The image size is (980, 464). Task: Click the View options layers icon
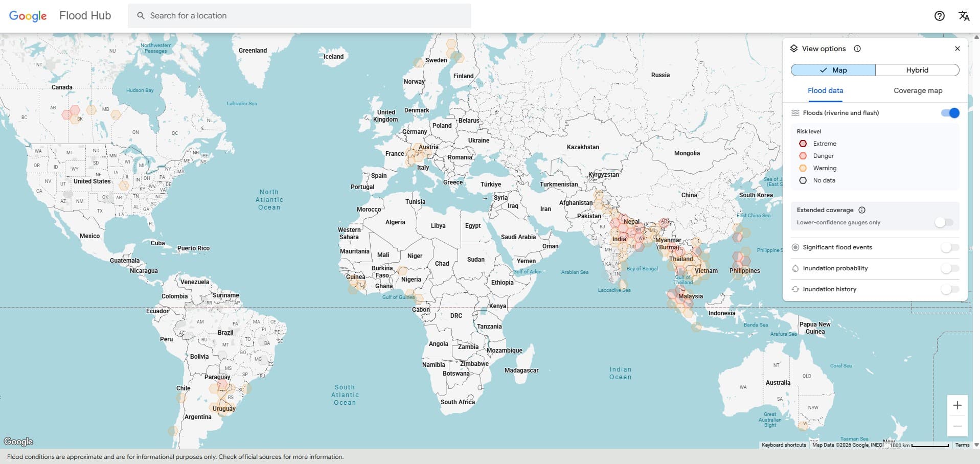pos(794,49)
